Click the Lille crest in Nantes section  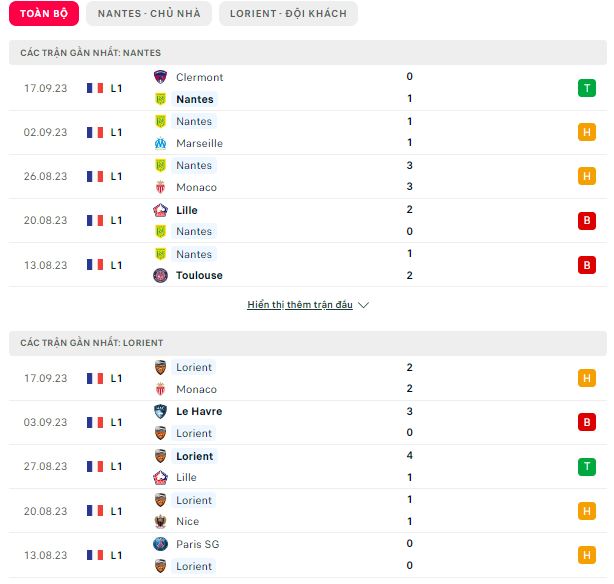tap(160, 210)
